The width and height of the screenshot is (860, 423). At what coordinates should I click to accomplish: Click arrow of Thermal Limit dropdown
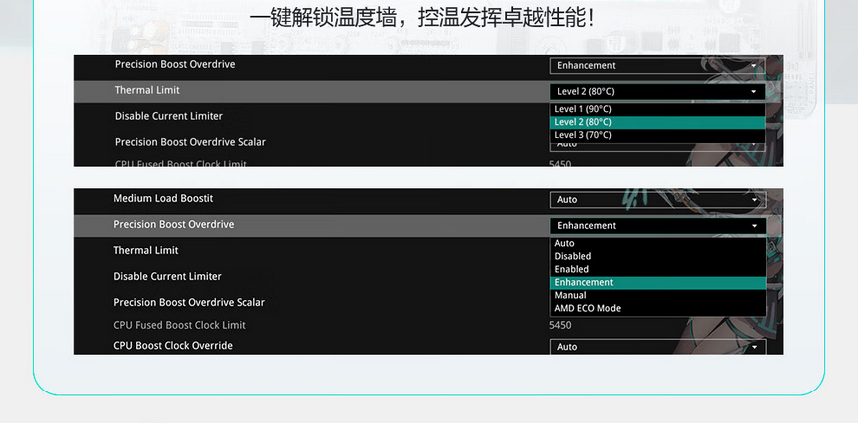[x=754, y=92]
